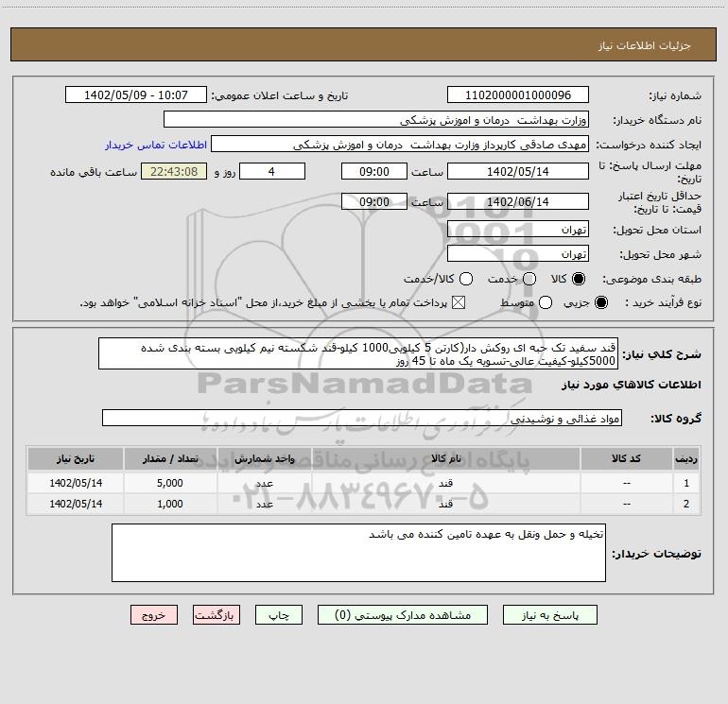
Task: Toggle the Islamic treasury payment checkbox
Action: pos(459,303)
